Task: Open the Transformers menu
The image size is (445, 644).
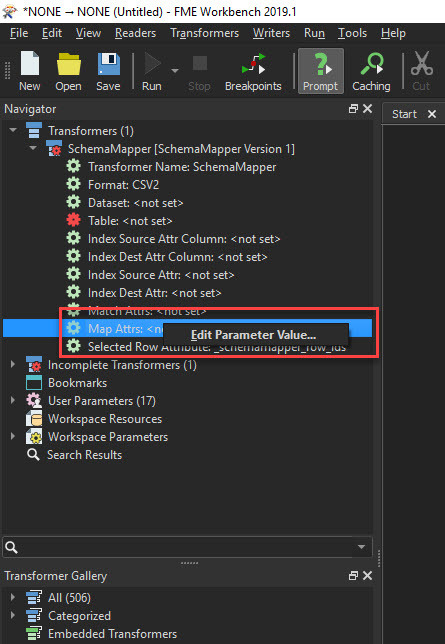Action: (x=205, y=33)
